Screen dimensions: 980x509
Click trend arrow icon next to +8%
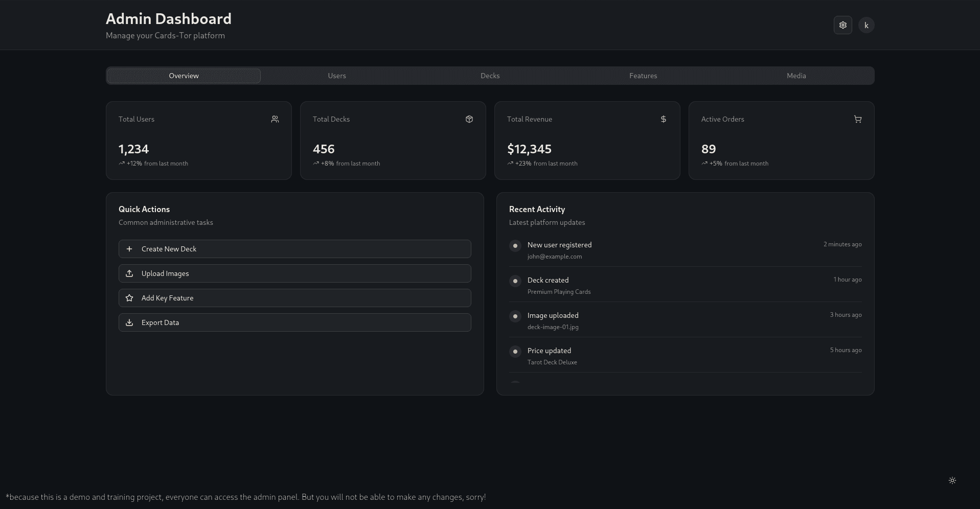click(316, 164)
